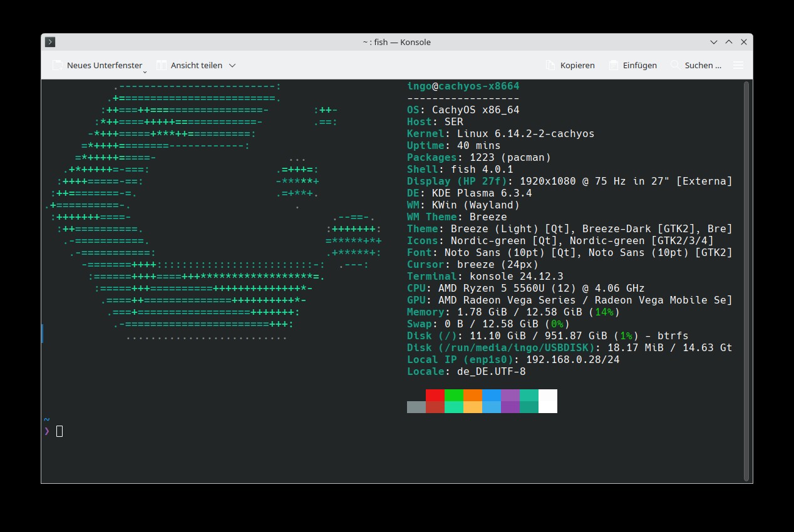Minimize the Konsole window

point(714,42)
